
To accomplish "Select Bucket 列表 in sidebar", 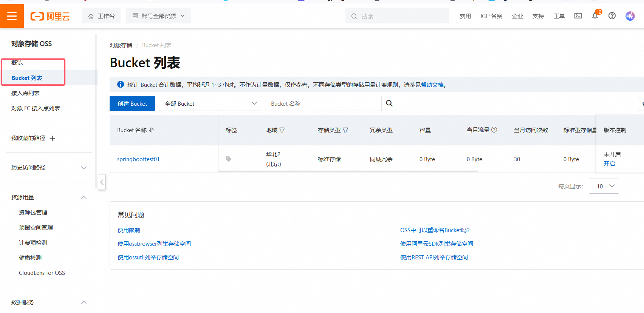I will [27, 78].
